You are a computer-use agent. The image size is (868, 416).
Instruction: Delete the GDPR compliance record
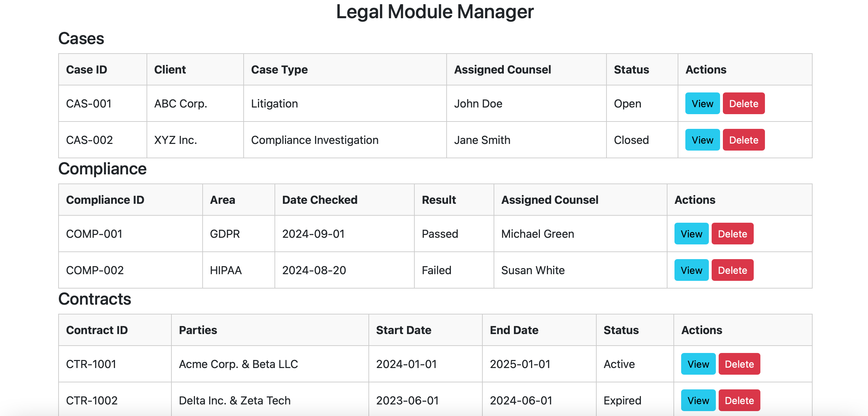tap(732, 234)
